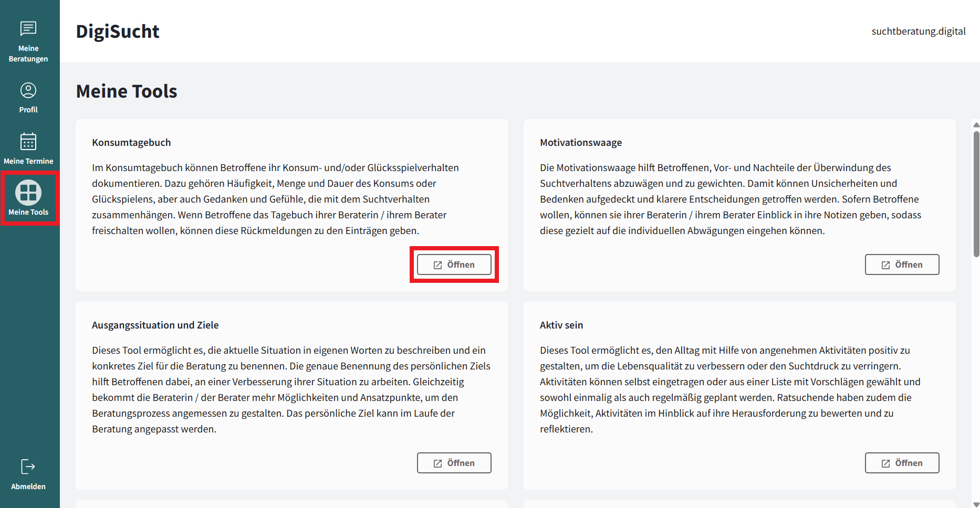Click external-link icon in Konsumtagebuch Öffnen button

[437, 265]
